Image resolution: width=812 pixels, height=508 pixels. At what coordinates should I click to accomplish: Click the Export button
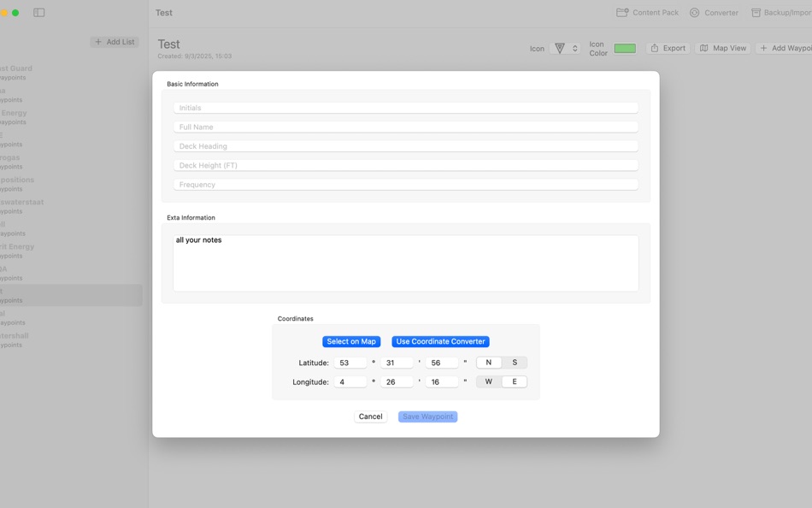[668, 48]
